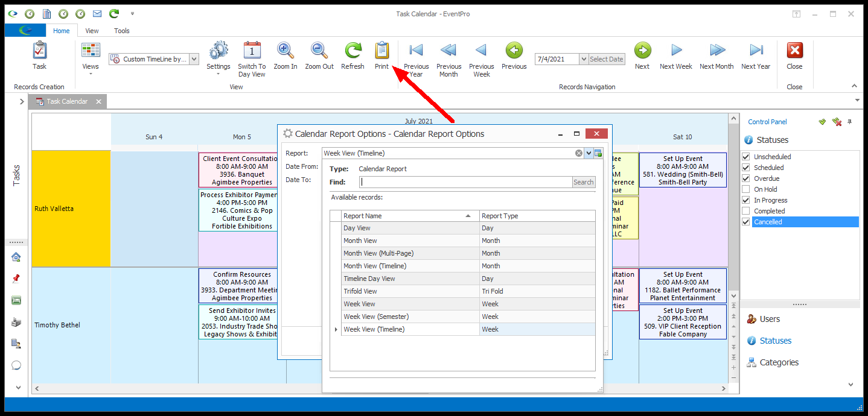
Task: Open the EventPro application menu button
Action: click(x=25, y=31)
